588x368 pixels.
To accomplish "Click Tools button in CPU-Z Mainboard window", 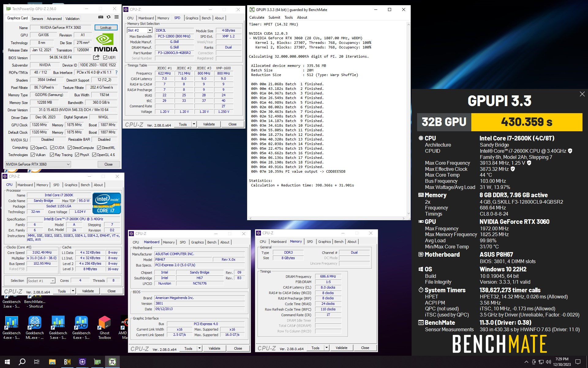I will pos(188,348).
